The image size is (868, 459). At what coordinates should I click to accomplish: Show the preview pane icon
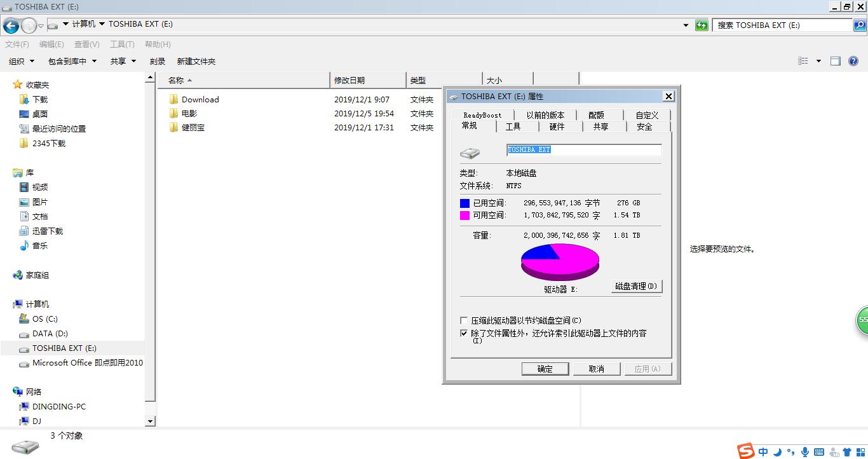(834, 61)
